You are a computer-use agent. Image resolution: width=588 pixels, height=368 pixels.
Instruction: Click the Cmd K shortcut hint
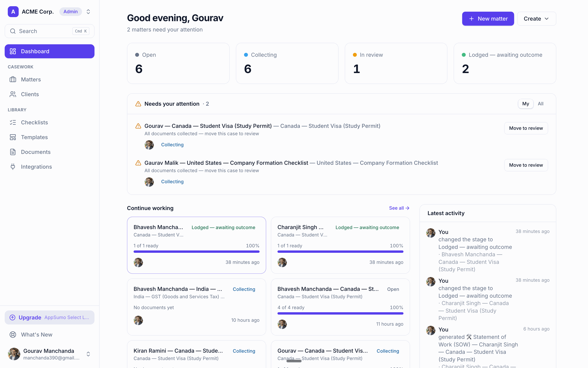[81, 31]
